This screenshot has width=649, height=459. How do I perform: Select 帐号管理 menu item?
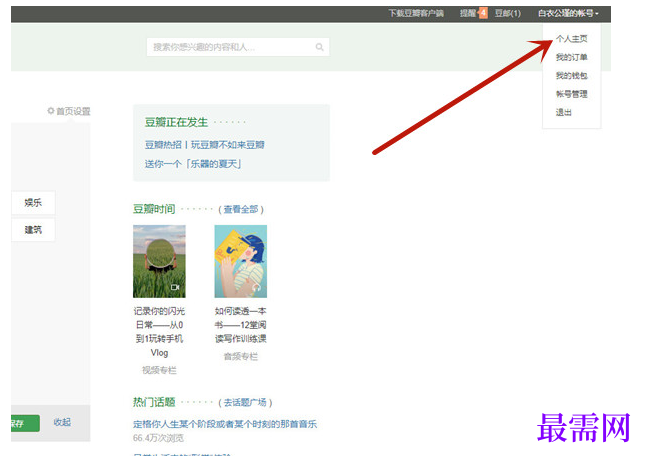click(571, 94)
